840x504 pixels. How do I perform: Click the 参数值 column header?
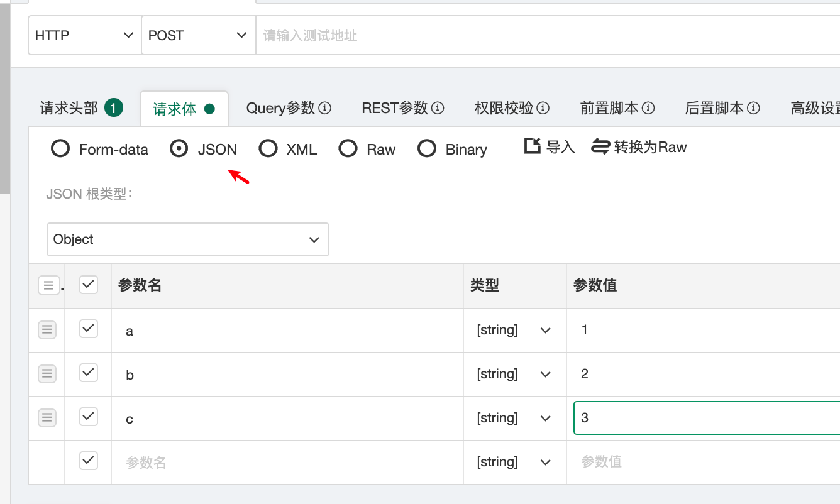[x=595, y=285]
